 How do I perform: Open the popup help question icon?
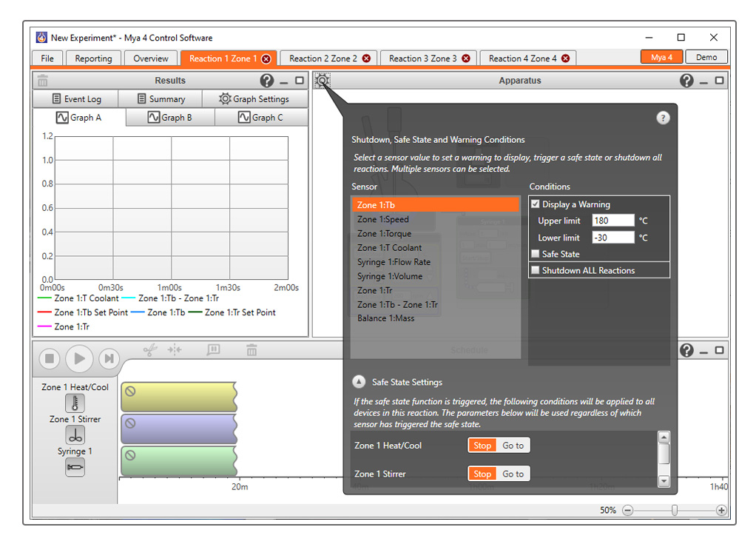[663, 118]
